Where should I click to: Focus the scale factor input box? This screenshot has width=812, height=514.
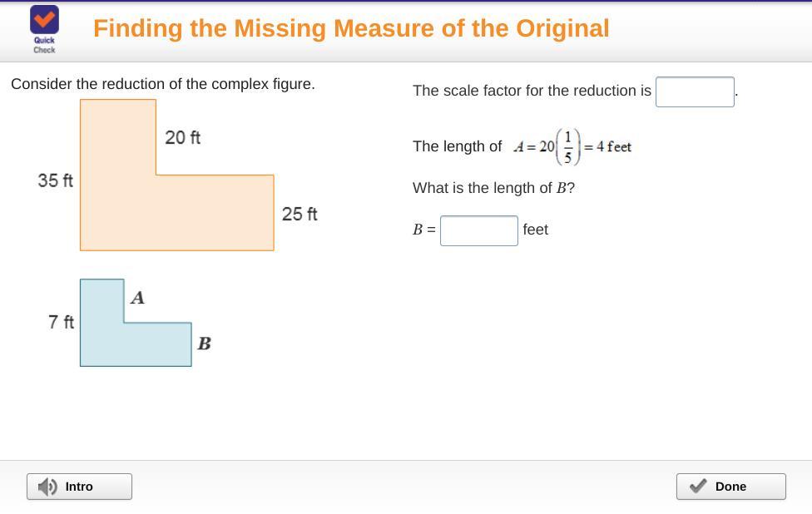pyautogui.click(x=695, y=91)
